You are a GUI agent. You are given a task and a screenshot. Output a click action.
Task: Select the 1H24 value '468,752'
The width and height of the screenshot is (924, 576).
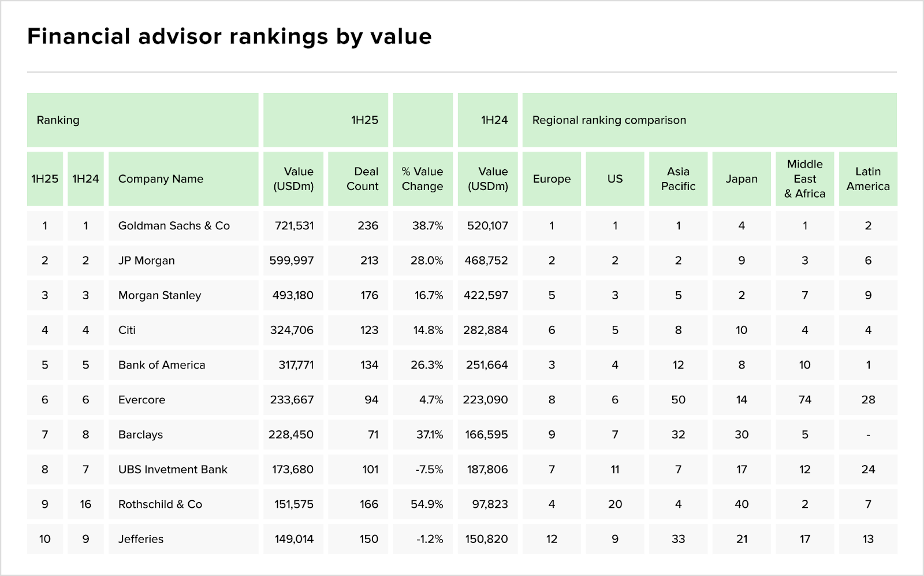pyautogui.click(x=488, y=261)
